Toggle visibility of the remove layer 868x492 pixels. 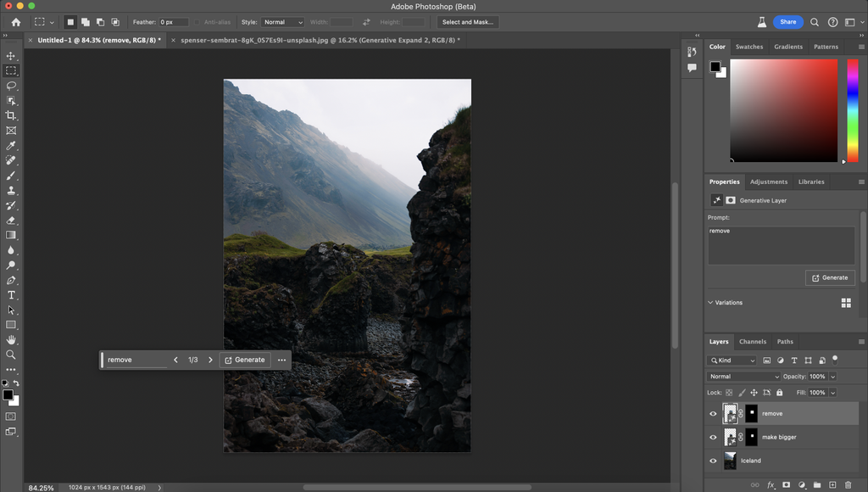tap(713, 413)
